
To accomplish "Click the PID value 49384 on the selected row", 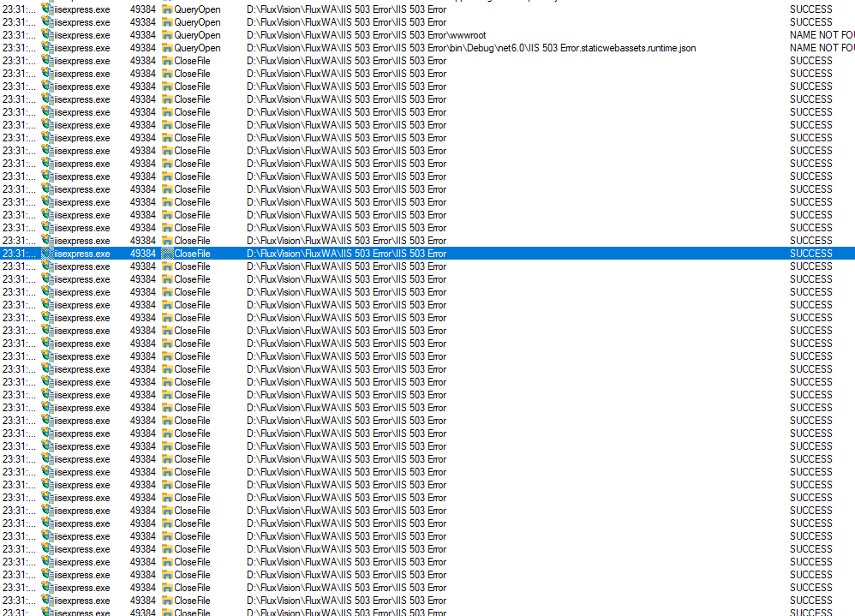I will (x=142, y=253).
